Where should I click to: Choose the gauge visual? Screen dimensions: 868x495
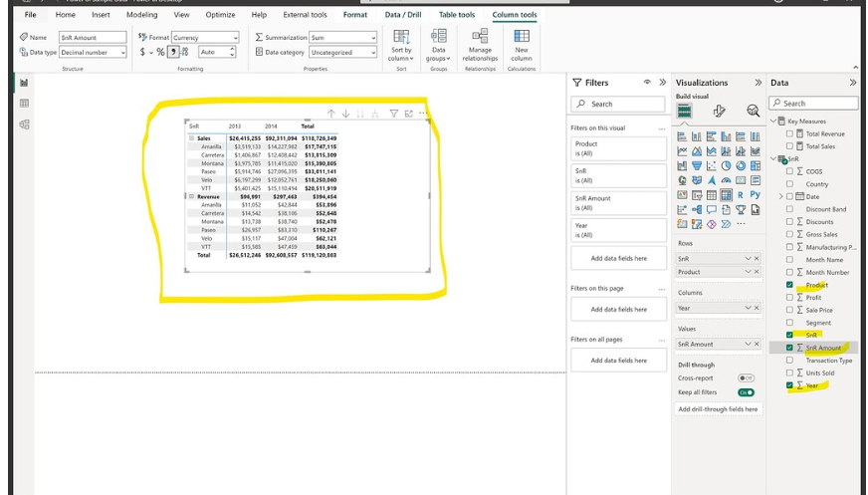tap(726, 180)
